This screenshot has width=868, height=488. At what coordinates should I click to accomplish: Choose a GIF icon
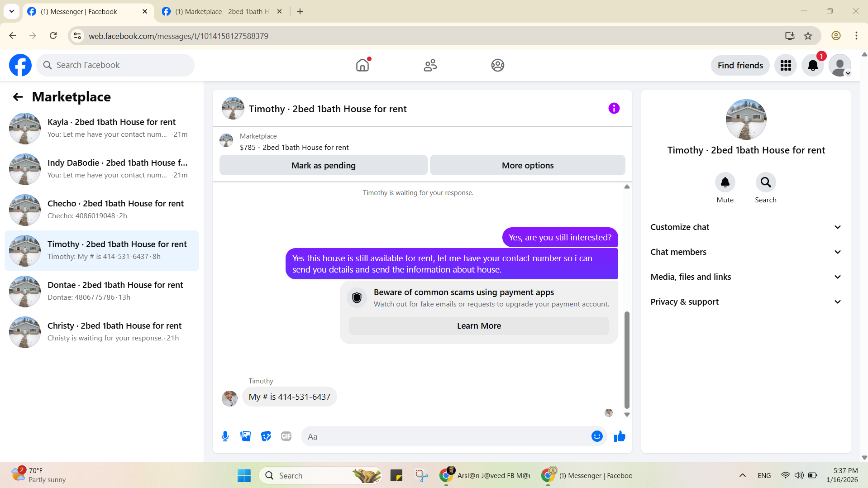click(x=286, y=436)
